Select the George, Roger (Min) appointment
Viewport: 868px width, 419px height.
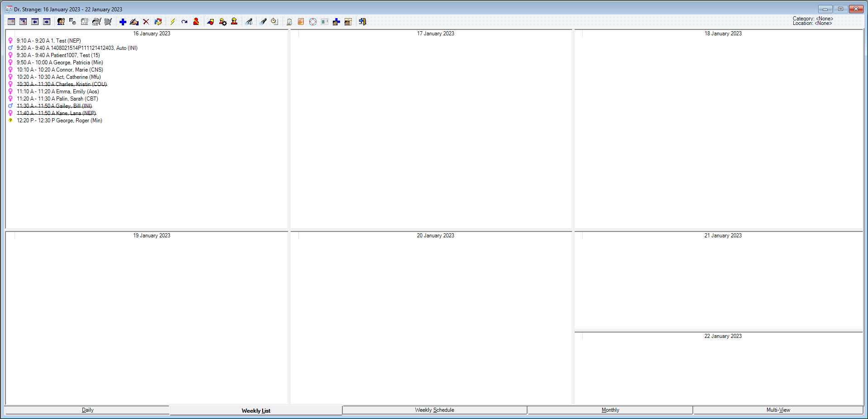click(x=59, y=120)
